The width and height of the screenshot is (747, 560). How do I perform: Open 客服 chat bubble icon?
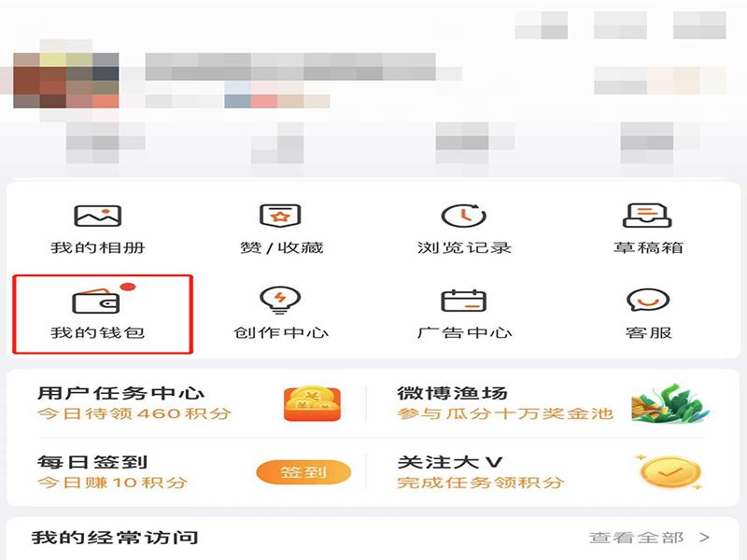point(648,300)
